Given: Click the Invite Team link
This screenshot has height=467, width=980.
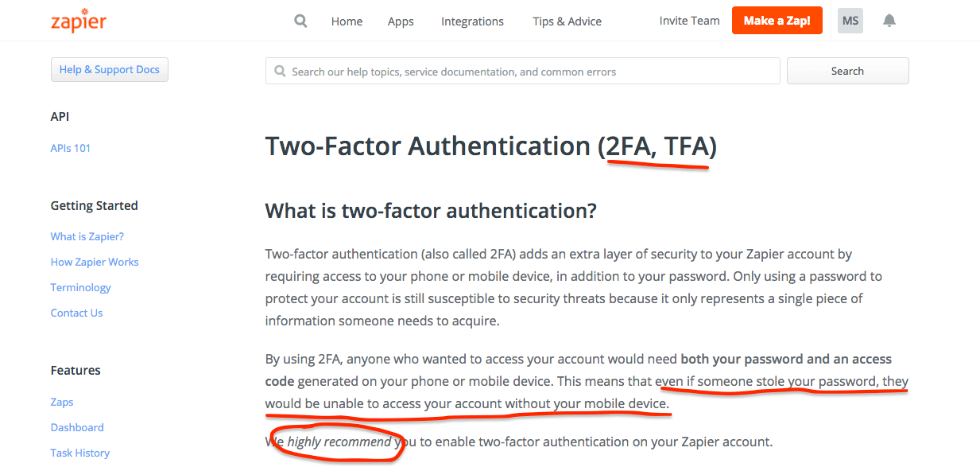Looking at the screenshot, I should tap(689, 21).
